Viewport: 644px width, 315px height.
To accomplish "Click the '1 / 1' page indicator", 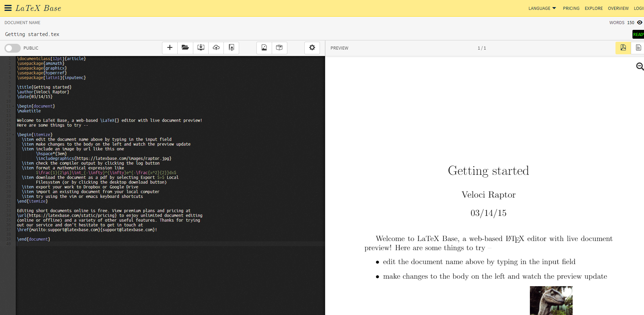I will 482,48.
